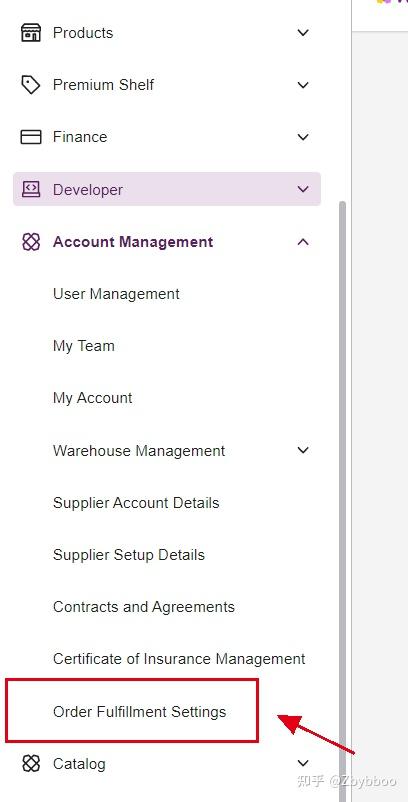Open Certificate of Insurance Management
408x802 pixels.
click(x=179, y=659)
